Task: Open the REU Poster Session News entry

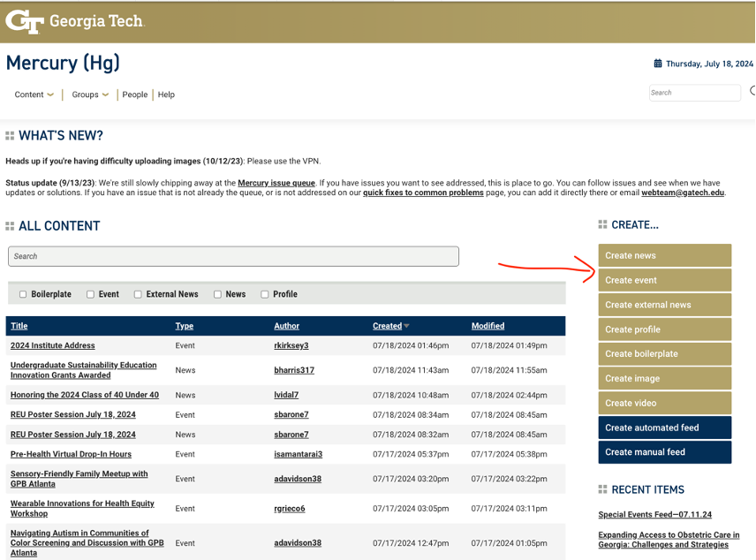Action: pyautogui.click(x=72, y=434)
